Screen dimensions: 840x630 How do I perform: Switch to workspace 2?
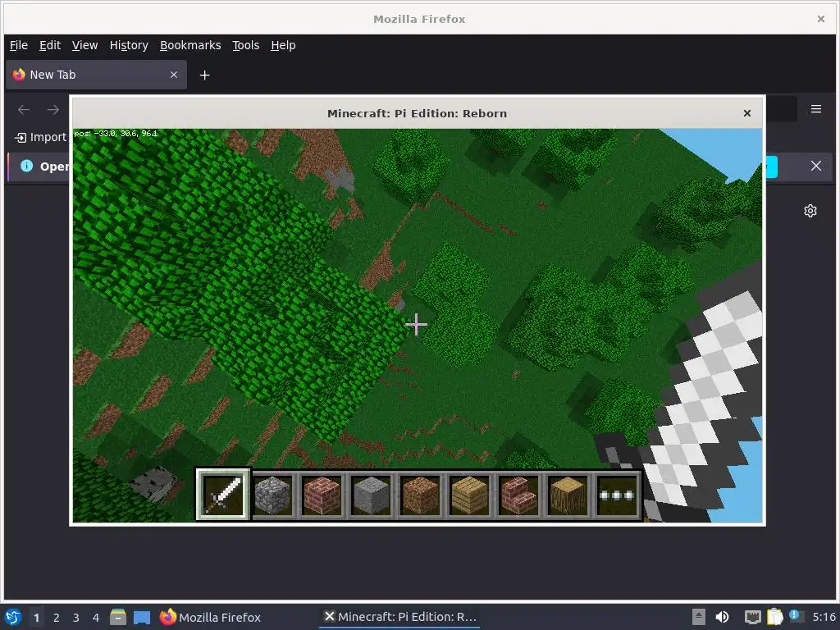click(x=57, y=618)
